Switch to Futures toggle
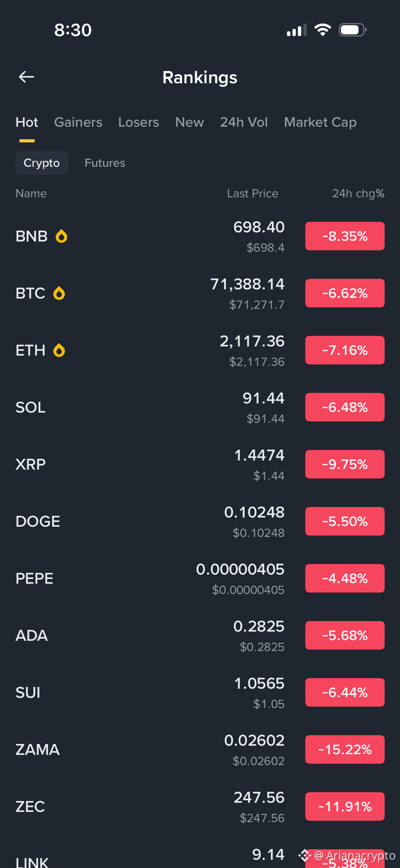This screenshot has height=868, width=400. tap(105, 163)
